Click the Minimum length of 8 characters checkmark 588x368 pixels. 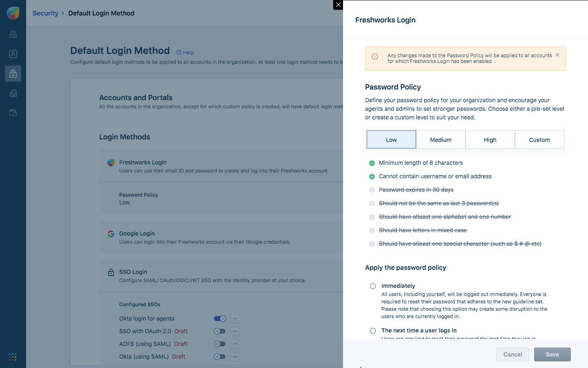click(372, 163)
